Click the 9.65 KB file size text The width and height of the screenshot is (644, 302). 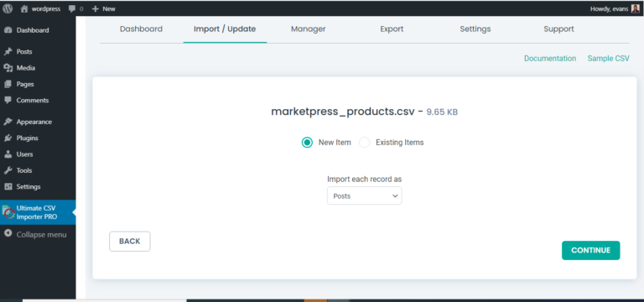(442, 112)
